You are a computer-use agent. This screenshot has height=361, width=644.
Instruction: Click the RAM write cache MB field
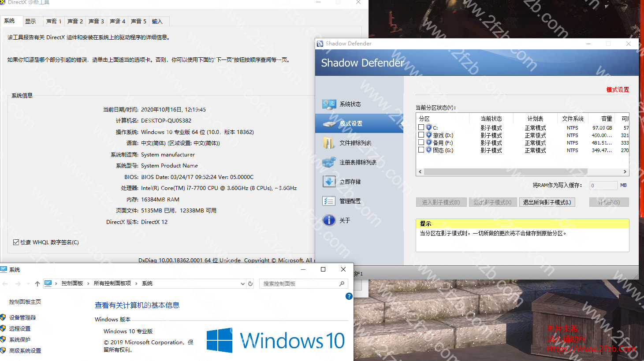pos(603,186)
